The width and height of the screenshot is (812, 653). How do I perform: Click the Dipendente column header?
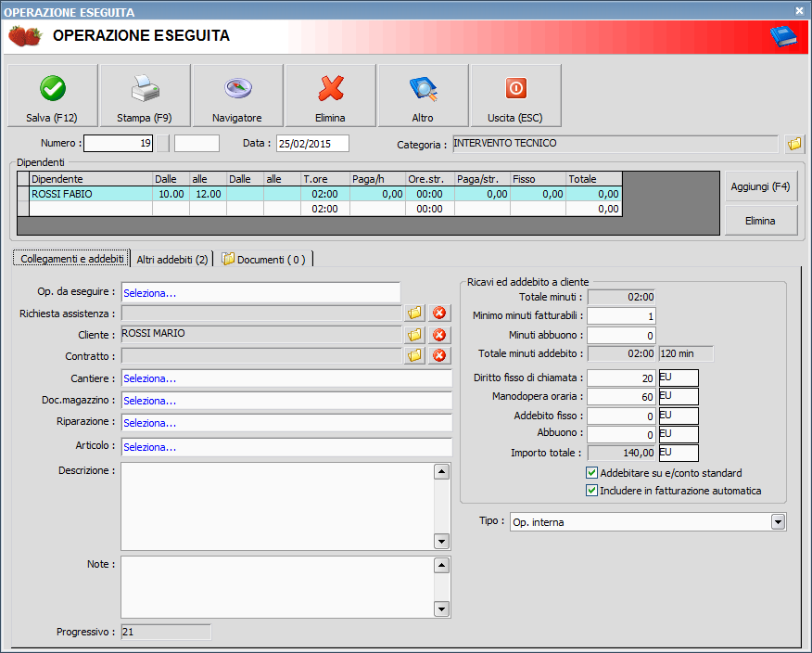click(91, 179)
